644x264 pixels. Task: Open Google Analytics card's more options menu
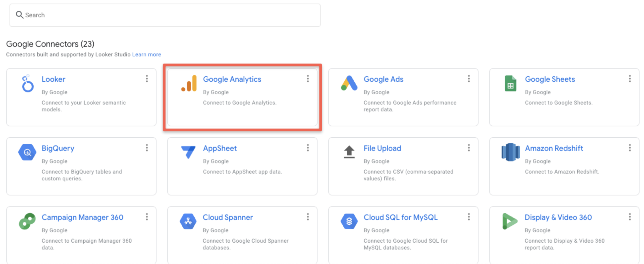(308, 79)
